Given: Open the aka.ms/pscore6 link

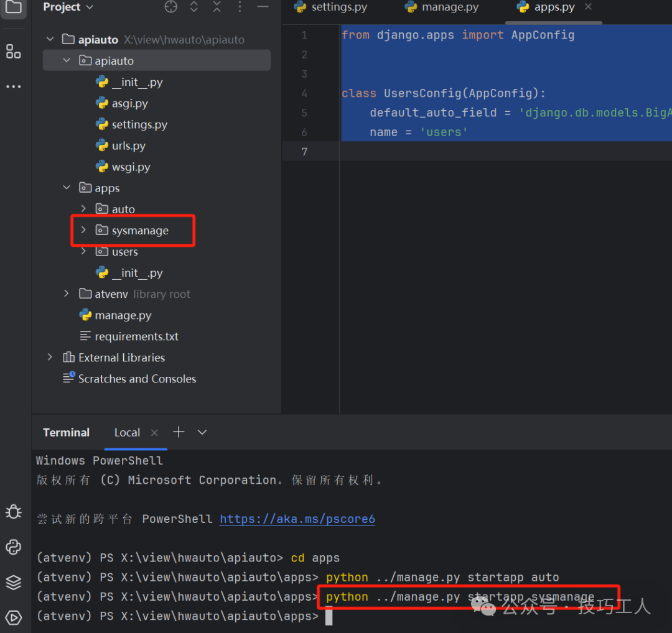Looking at the screenshot, I should (x=297, y=519).
